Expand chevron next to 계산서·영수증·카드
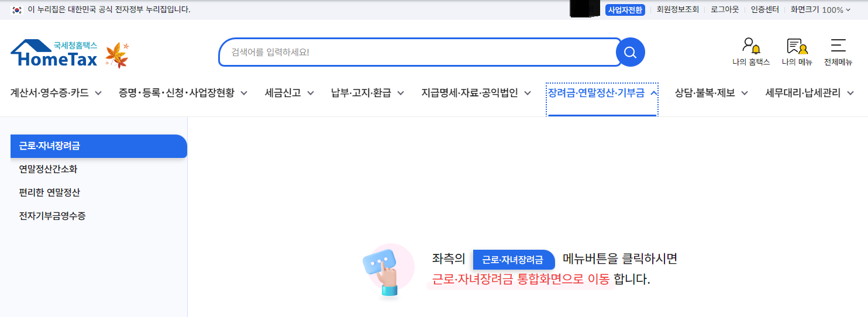 98,93
